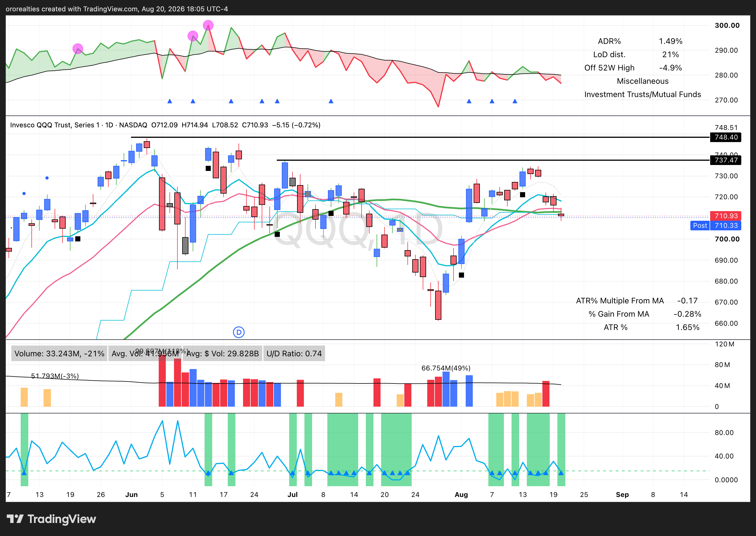Viewport: 756px width, 536px height.
Task: Select the black 748.40 price line label
Action: (725, 137)
